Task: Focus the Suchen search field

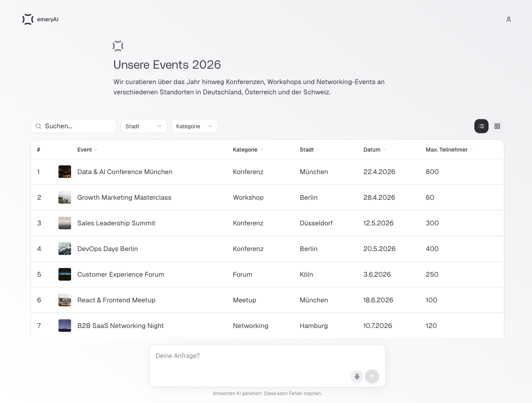Action: (x=74, y=126)
